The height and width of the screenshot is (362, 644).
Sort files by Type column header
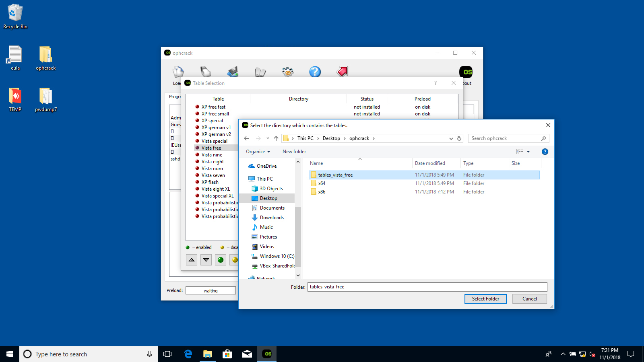[468, 163]
